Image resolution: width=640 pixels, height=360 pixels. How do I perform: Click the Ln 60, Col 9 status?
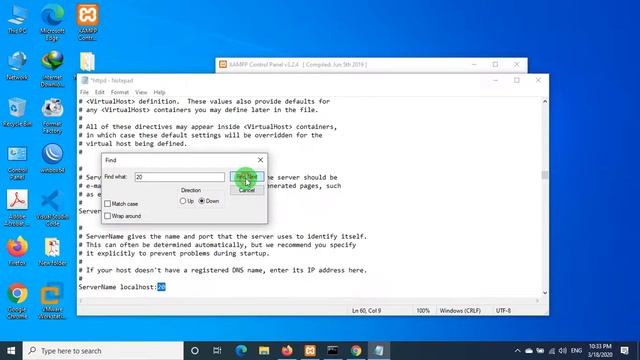point(367,311)
